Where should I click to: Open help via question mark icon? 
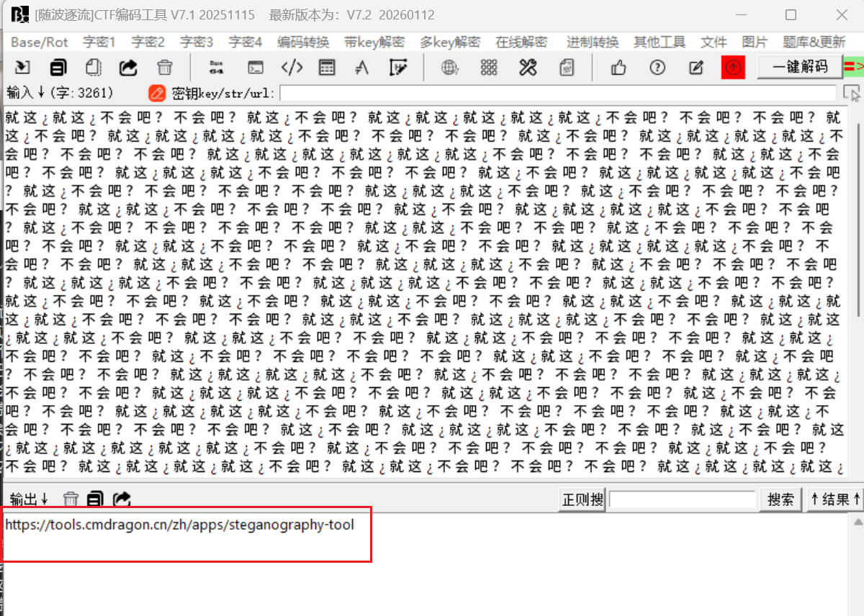(x=657, y=68)
